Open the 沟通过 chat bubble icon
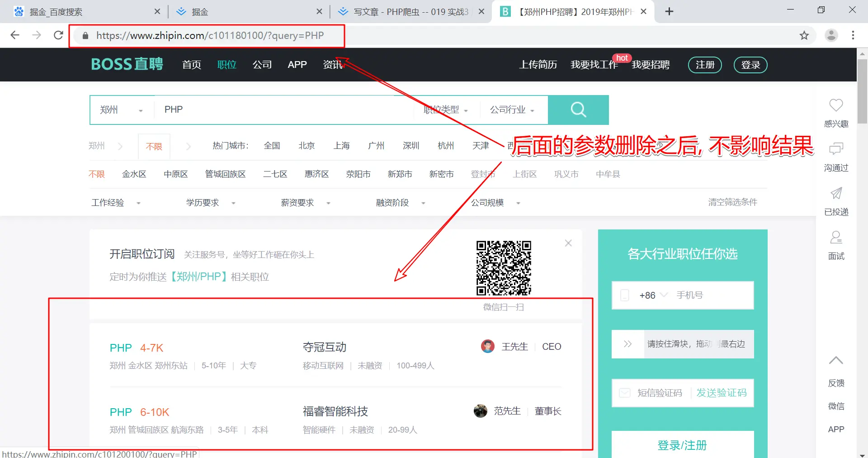This screenshot has height=458, width=868. pyautogui.click(x=836, y=149)
